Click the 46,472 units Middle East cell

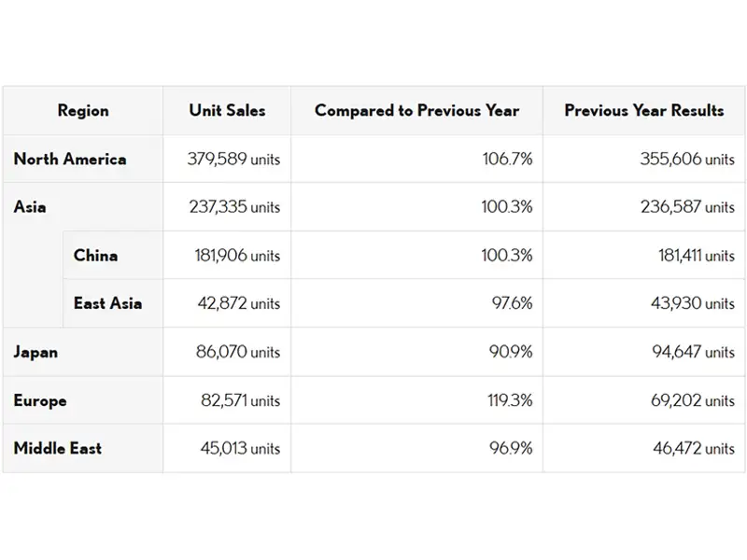click(693, 449)
